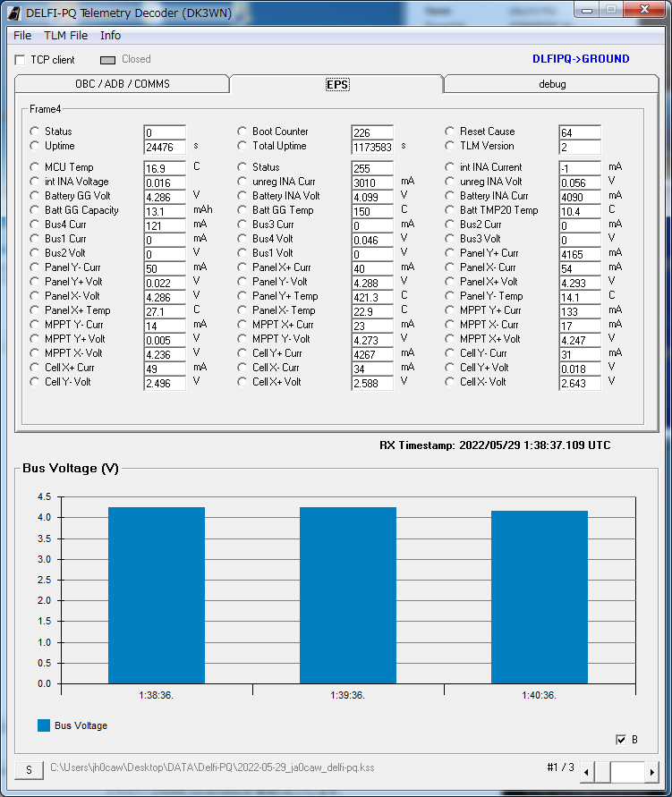
Task: Select the Cell X+ Volt radio button
Action: (242, 381)
